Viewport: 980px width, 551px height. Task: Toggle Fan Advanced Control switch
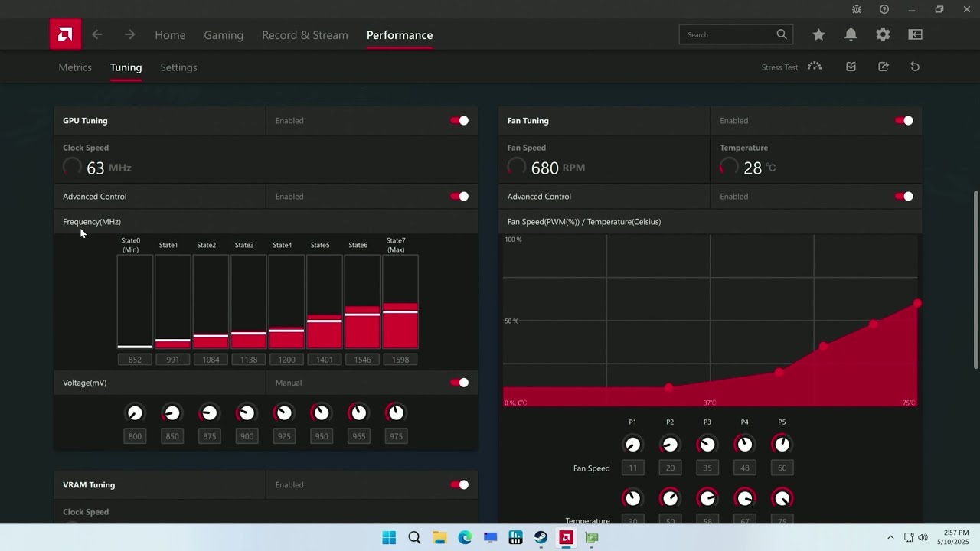[904, 196]
